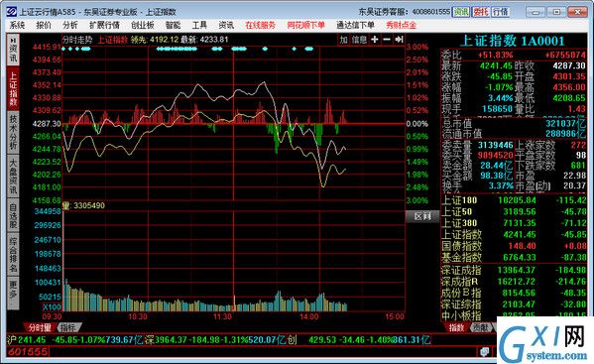Click the green 资讯 title bar button

click(461, 12)
